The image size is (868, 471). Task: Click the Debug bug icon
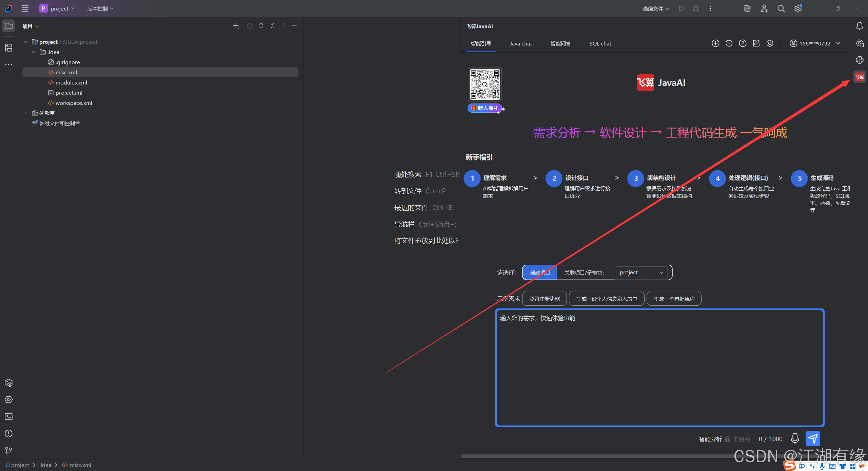click(696, 8)
